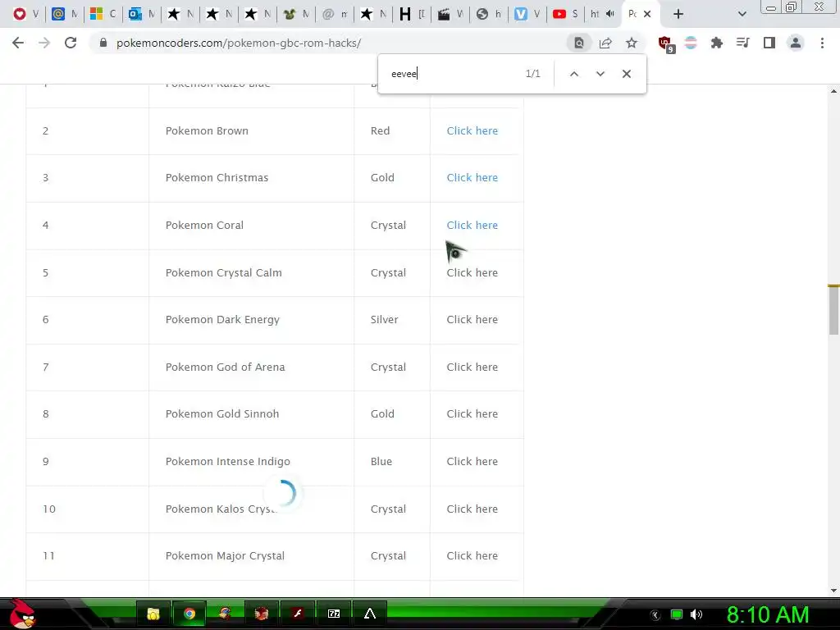Click the Chrome taskbar icon
The width and height of the screenshot is (840, 630).
pyautogui.click(x=189, y=614)
